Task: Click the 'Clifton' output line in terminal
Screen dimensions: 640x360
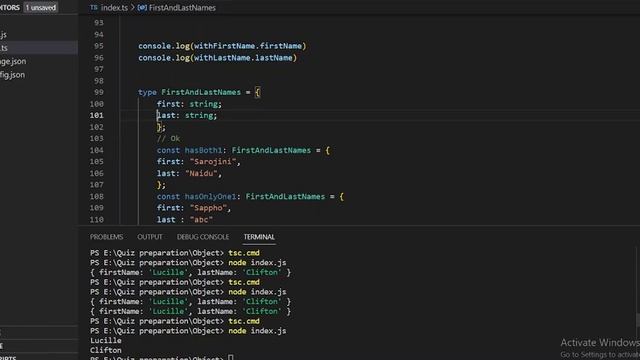Action: (106, 350)
